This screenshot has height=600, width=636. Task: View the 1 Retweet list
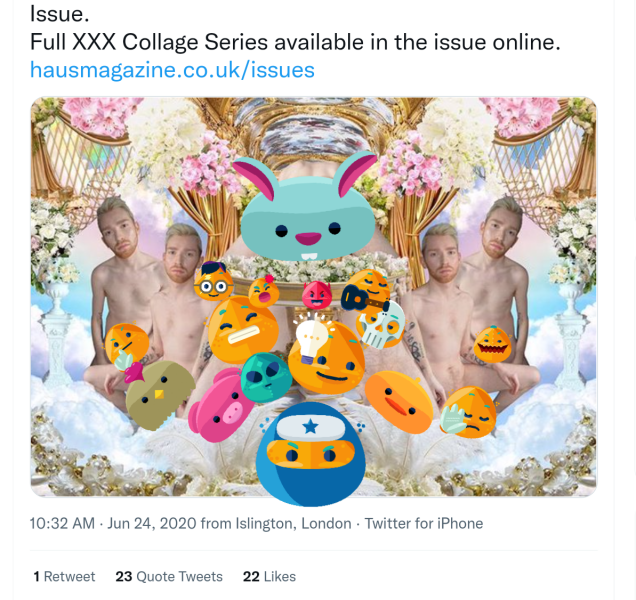tap(64, 576)
